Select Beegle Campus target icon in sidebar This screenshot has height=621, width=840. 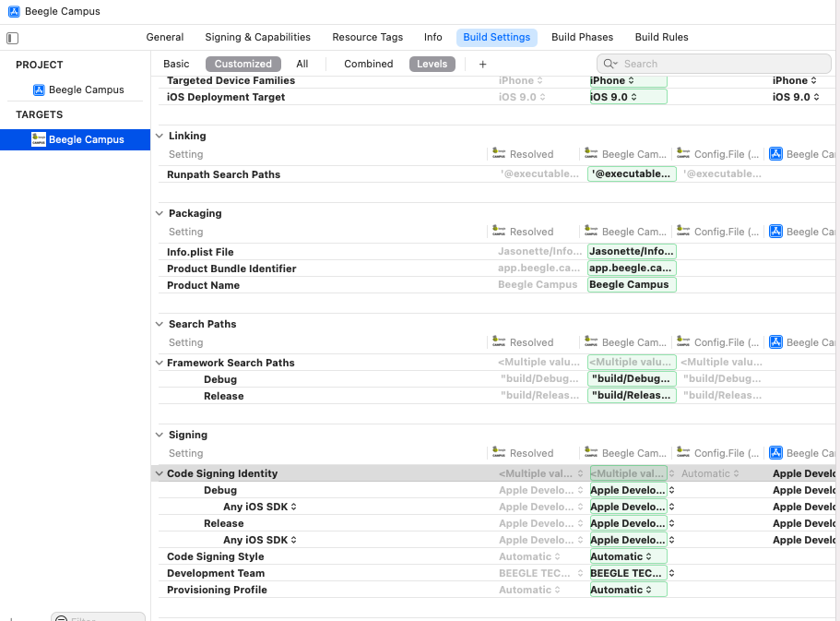(39, 139)
